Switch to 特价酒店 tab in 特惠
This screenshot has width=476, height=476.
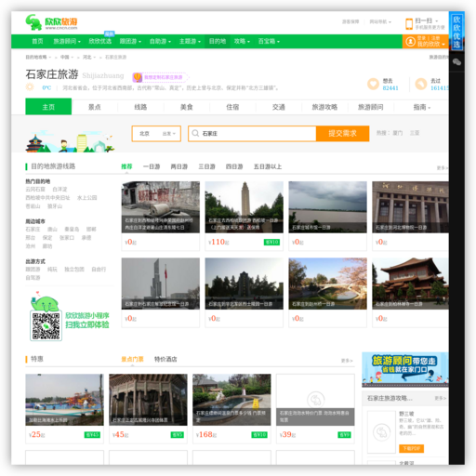165,359
